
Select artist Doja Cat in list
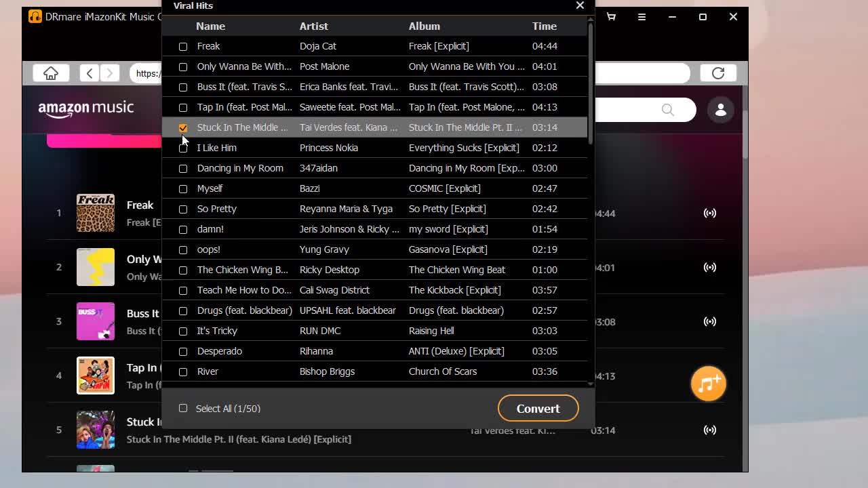[x=318, y=46]
